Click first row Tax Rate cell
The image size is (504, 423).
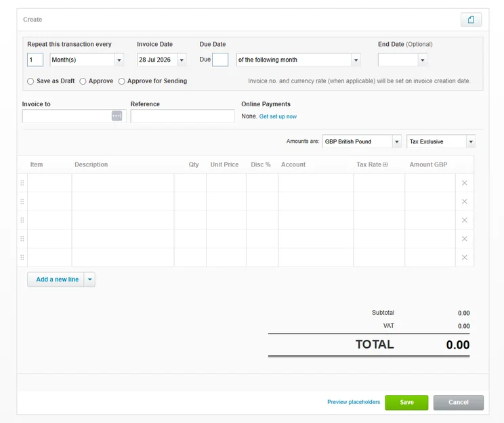379,183
